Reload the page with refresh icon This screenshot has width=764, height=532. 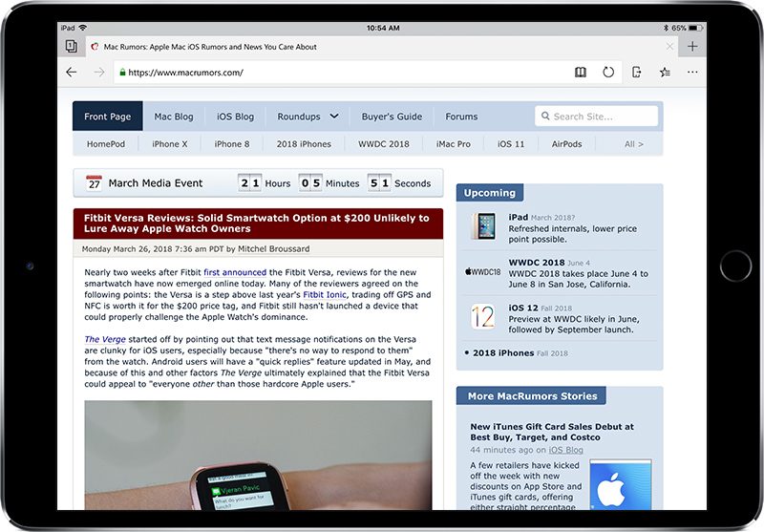608,72
